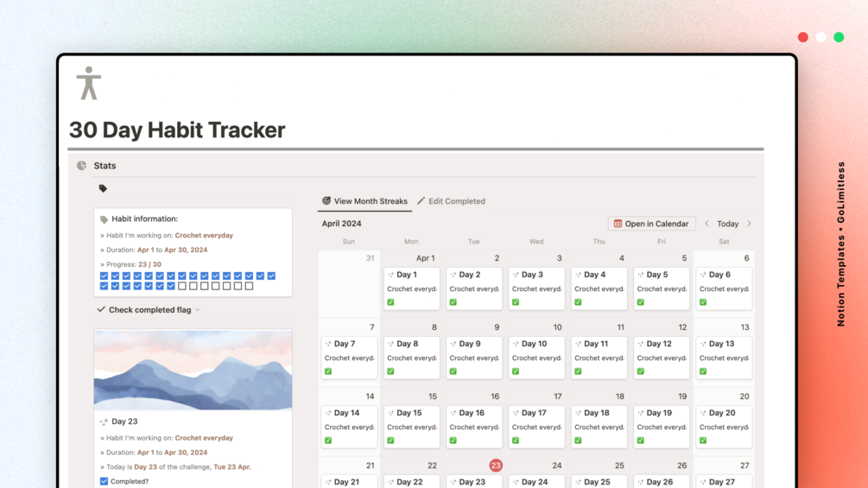Toggle the Completed? checkbox for Day 23

click(x=104, y=481)
